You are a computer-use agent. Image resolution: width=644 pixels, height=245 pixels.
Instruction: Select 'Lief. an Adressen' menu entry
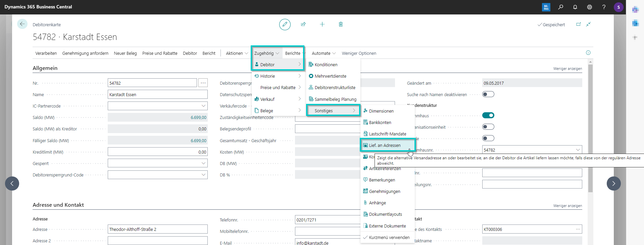(x=385, y=146)
